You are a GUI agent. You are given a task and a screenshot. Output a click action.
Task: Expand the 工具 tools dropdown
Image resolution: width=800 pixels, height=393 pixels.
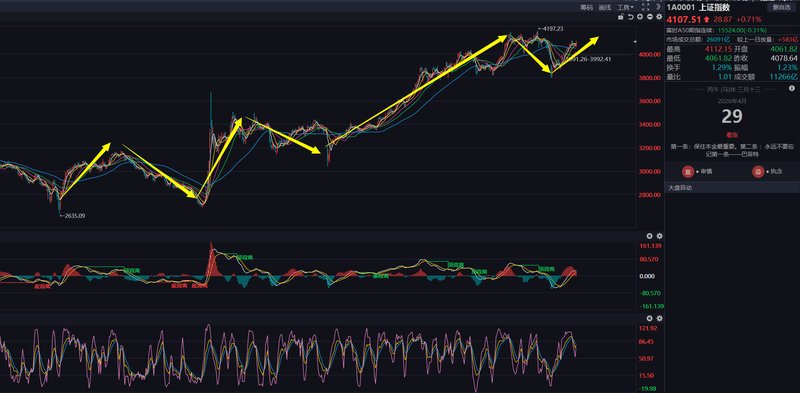(x=626, y=8)
